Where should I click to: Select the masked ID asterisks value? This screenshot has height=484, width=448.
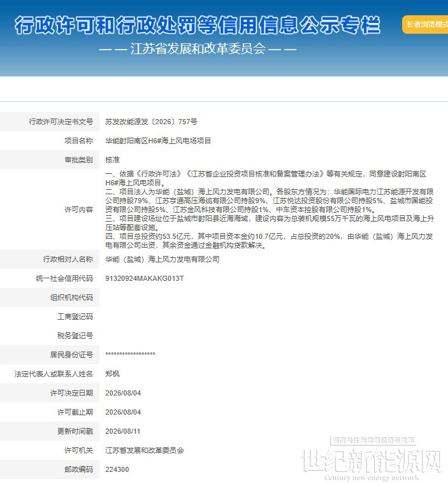tap(130, 354)
